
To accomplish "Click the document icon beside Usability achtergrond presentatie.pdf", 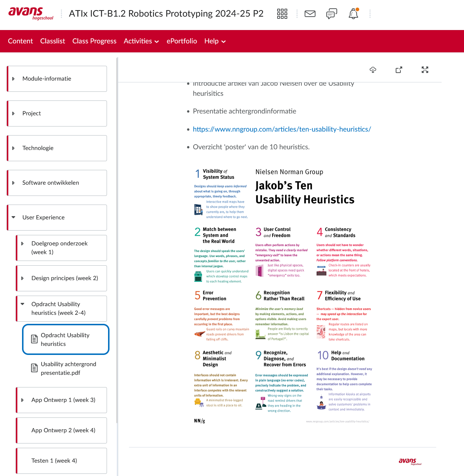I will (x=34, y=368).
